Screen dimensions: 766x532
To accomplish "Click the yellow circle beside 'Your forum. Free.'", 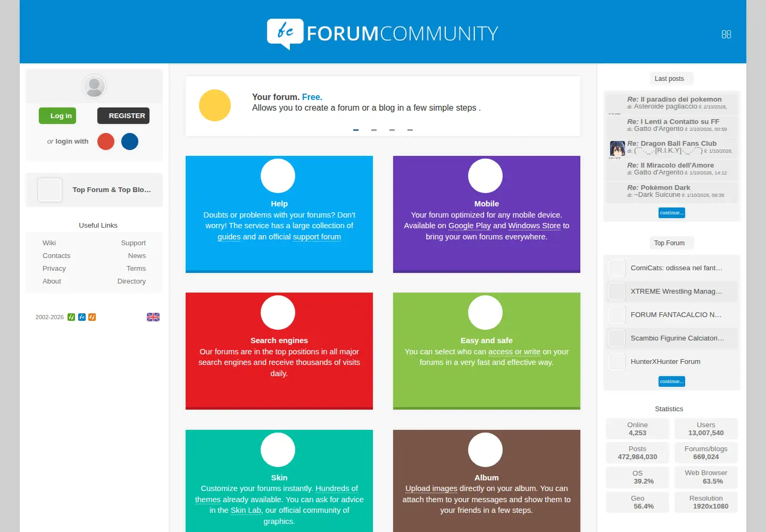I will 215,105.
